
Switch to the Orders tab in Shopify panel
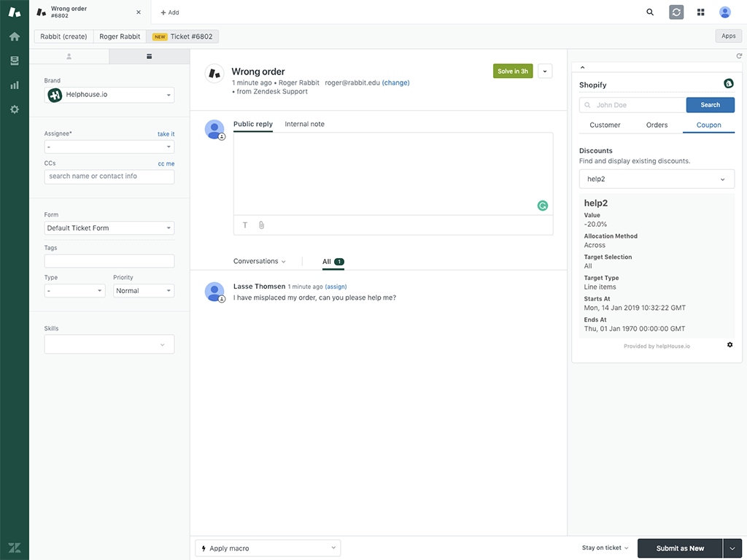click(x=656, y=125)
